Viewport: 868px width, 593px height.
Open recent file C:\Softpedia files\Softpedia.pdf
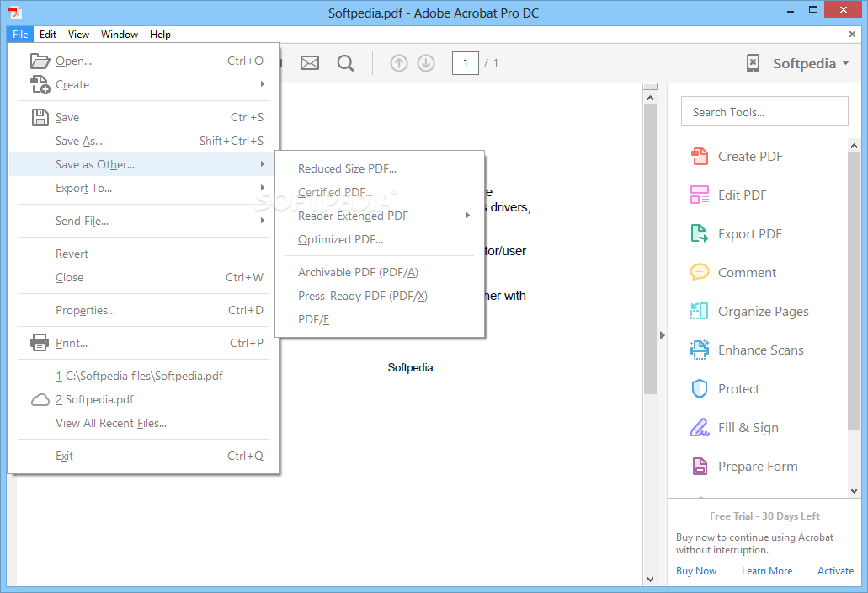143,376
